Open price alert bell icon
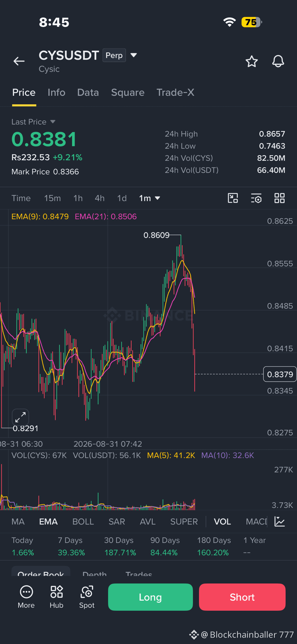The width and height of the screenshot is (297, 644). click(x=278, y=61)
